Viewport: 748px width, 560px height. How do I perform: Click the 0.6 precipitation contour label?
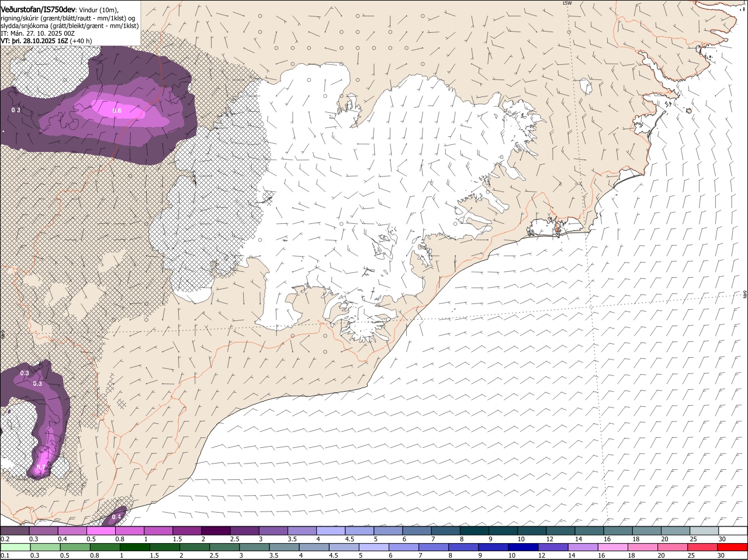point(117,110)
